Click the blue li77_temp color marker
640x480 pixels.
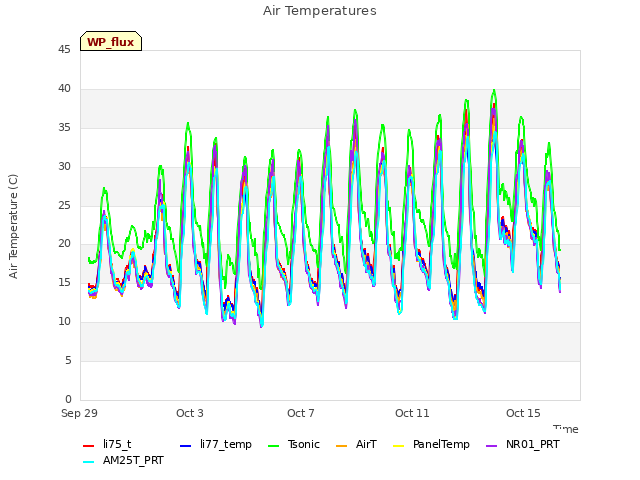pyautogui.click(x=186, y=446)
